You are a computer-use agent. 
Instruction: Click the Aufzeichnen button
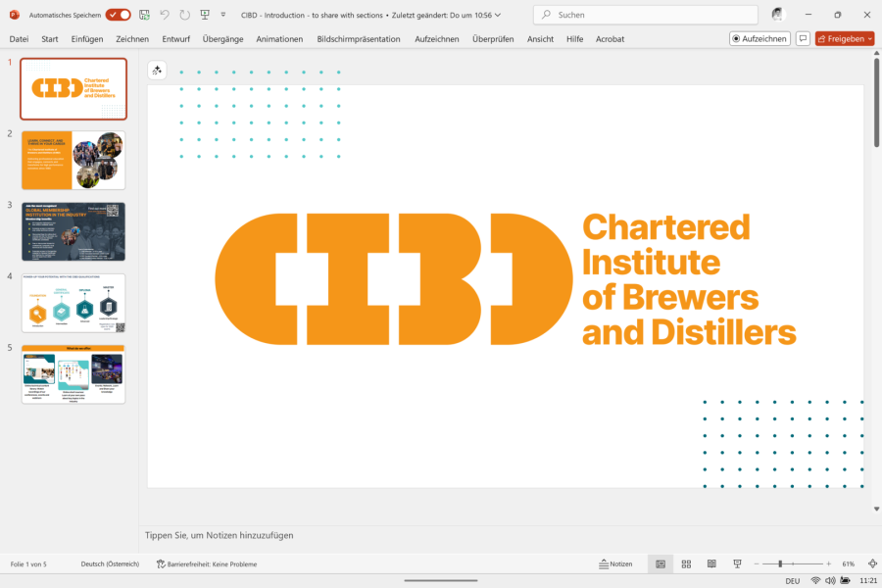point(759,38)
